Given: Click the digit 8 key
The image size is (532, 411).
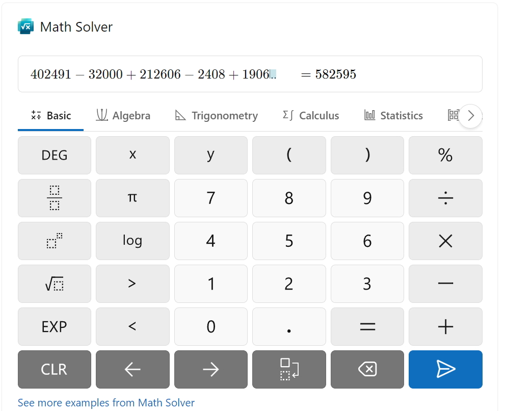Looking at the screenshot, I should click(289, 198).
